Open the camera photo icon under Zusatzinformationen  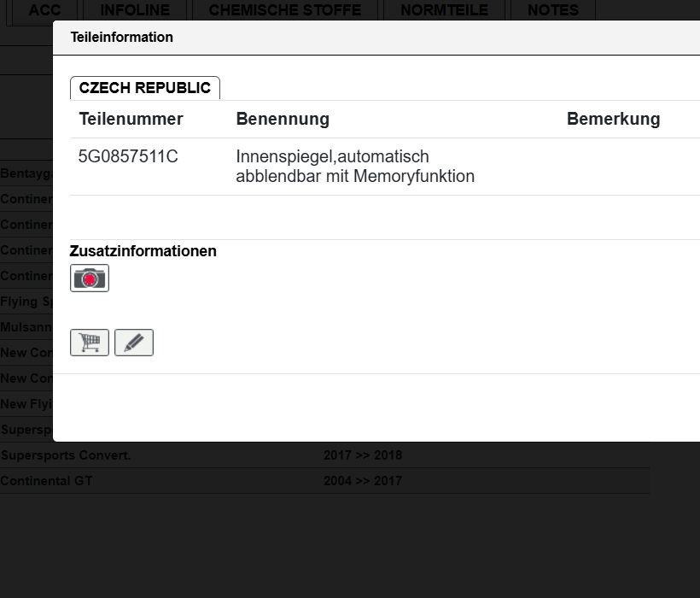[x=90, y=278]
